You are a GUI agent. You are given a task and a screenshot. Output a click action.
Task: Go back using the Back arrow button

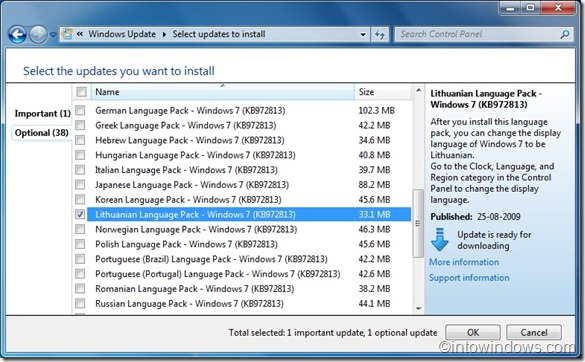tap(18, 35)
